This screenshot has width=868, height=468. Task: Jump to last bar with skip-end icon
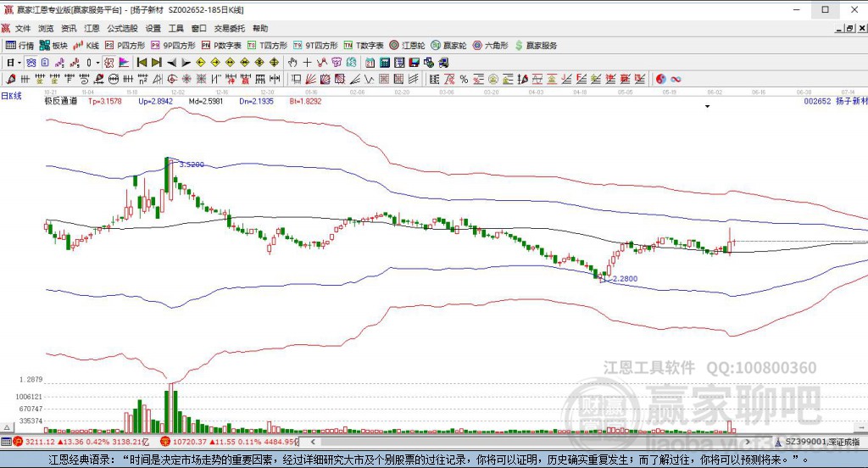(157, 63)
